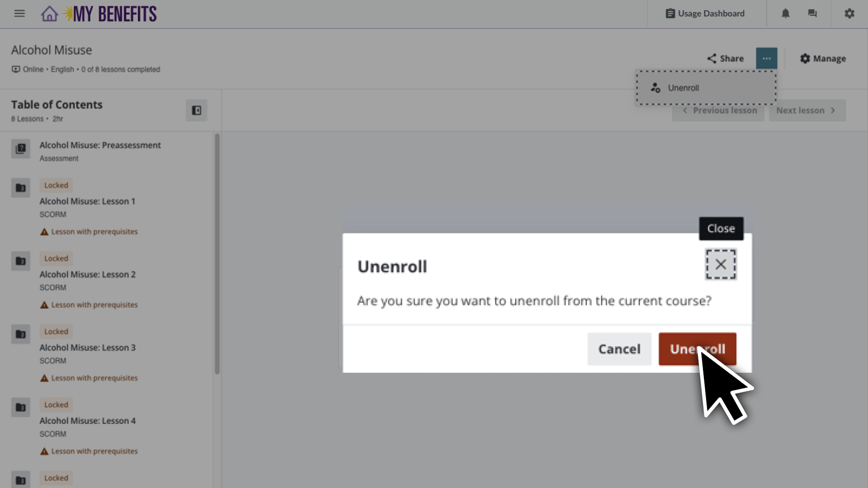This screenshot has height=488, width=868.
Task: Open the messages icon in the top bar
Action: tap(812, 14)
